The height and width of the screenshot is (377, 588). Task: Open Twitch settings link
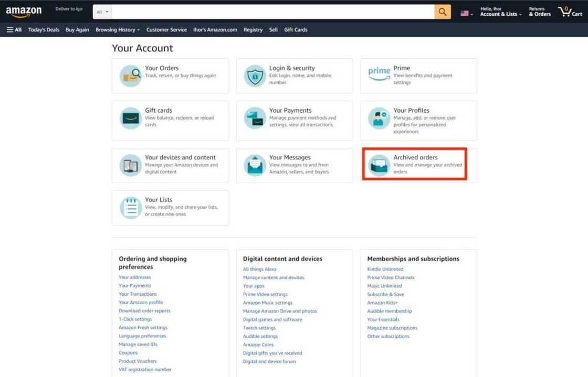(259, 328)
